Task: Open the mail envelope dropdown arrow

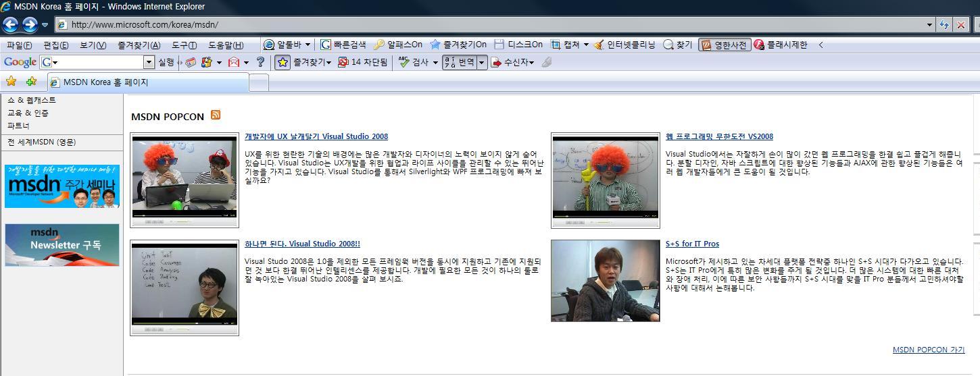Action: (x=246, y=62)
